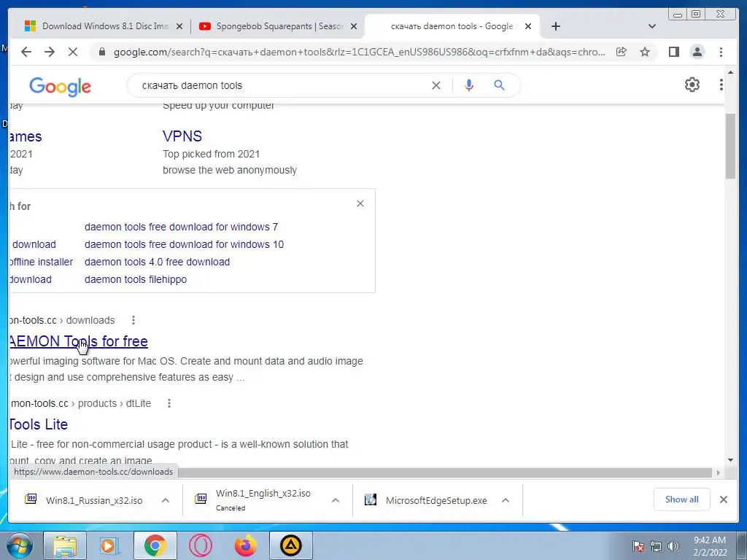Close the Spongebob Squarepants tab
The height and width of the screenshot is (560, 747).
(x=354, y=26)
